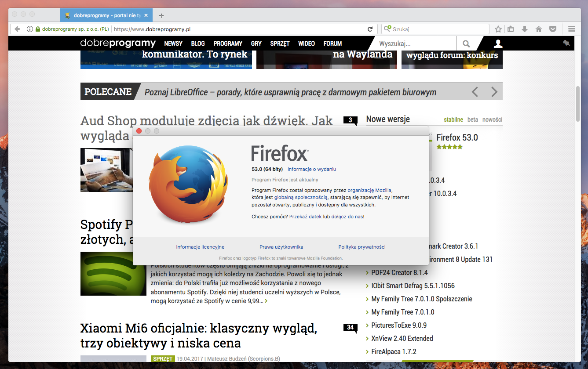Open Informacje licencyjne in the About dialog
The image size is (588, 369).
200,247
